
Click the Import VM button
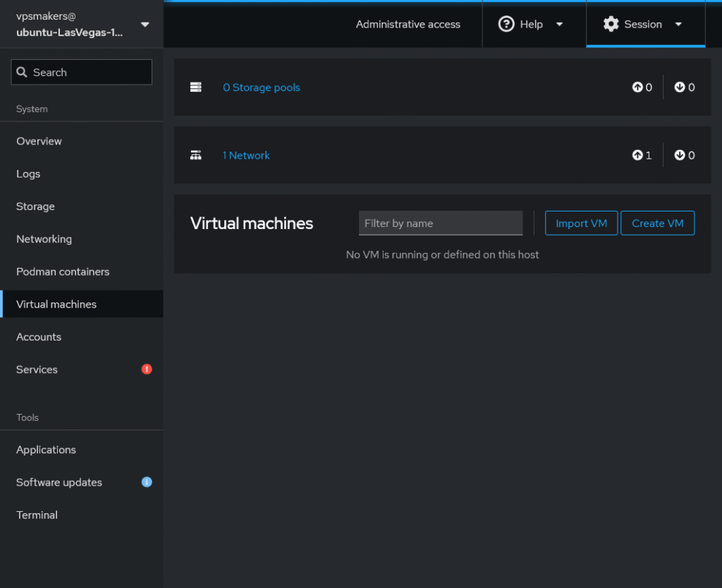(581, 223)
